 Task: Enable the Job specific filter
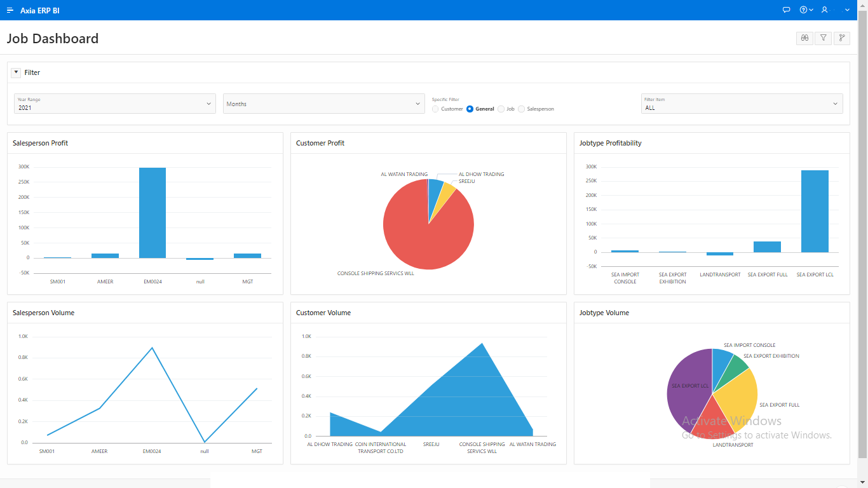tap(501, 109)
